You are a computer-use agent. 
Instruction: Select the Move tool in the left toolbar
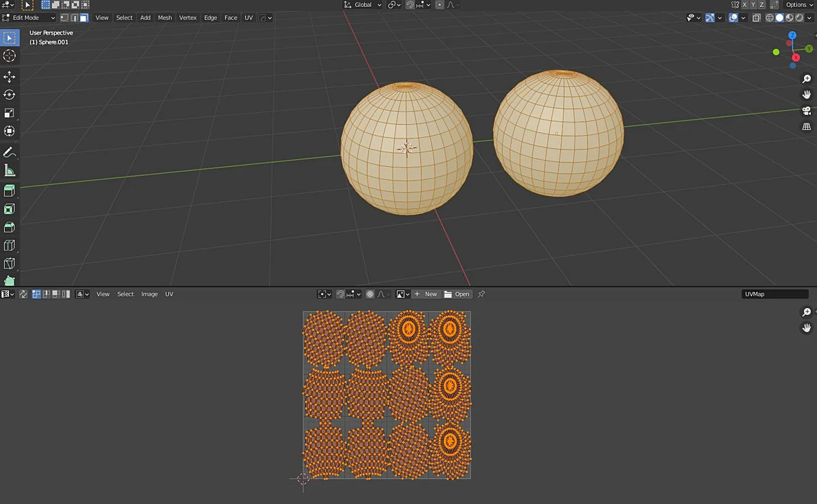pyautogui.click(x=10, y=77)
